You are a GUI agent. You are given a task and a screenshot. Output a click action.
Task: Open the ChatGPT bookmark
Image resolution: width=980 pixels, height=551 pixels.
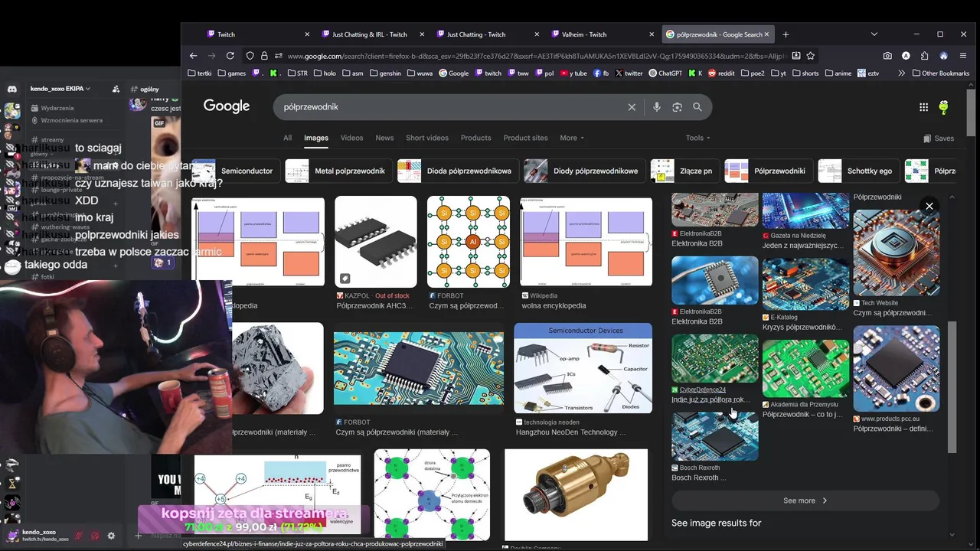point(665,73)
